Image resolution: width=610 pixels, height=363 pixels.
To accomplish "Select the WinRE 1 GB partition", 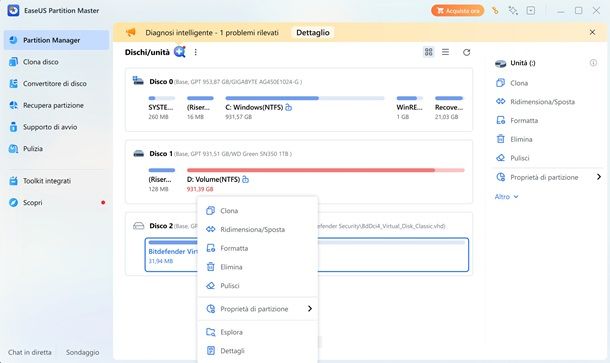I will click(x=409, y=108).
